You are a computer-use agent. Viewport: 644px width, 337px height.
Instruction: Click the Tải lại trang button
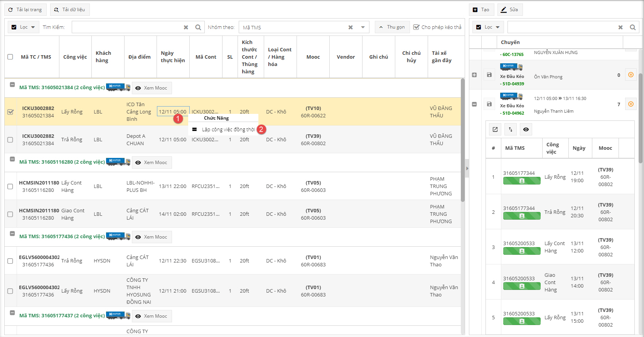[25, 10]
